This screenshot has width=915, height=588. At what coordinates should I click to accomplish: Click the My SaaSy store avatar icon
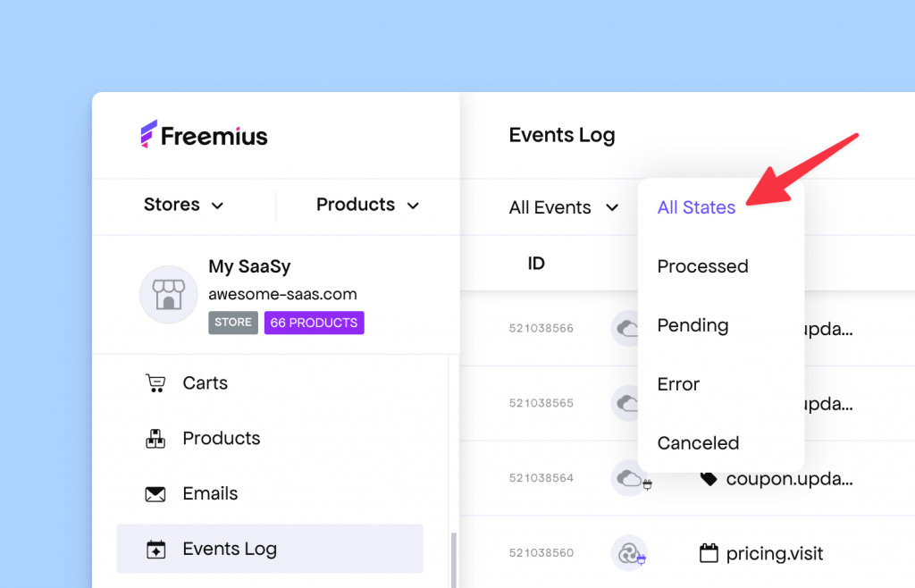(x=168, y=294)
